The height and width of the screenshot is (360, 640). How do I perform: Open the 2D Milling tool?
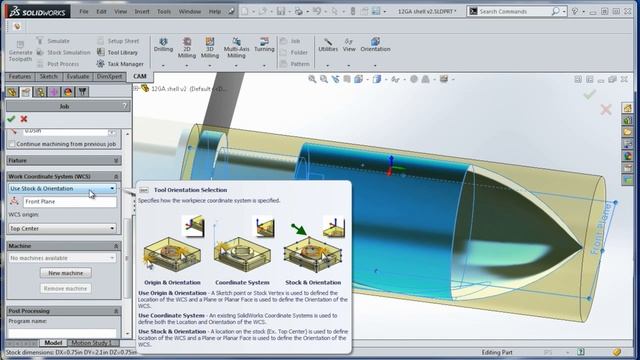point(187,47)
